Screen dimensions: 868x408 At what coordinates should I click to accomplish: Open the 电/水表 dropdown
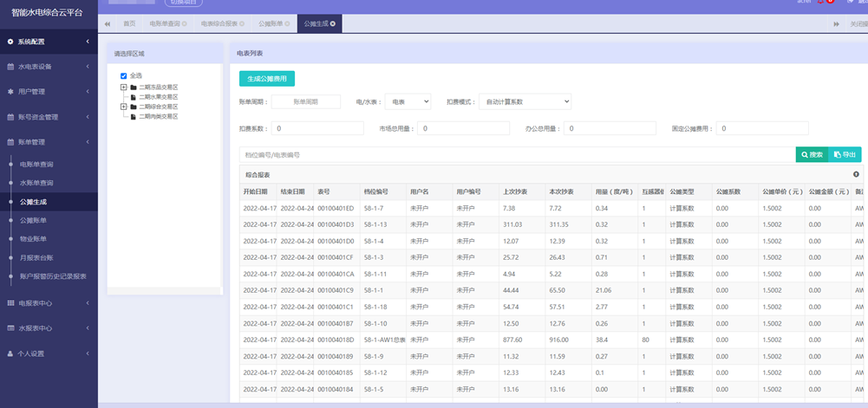(x=408, y=101)
